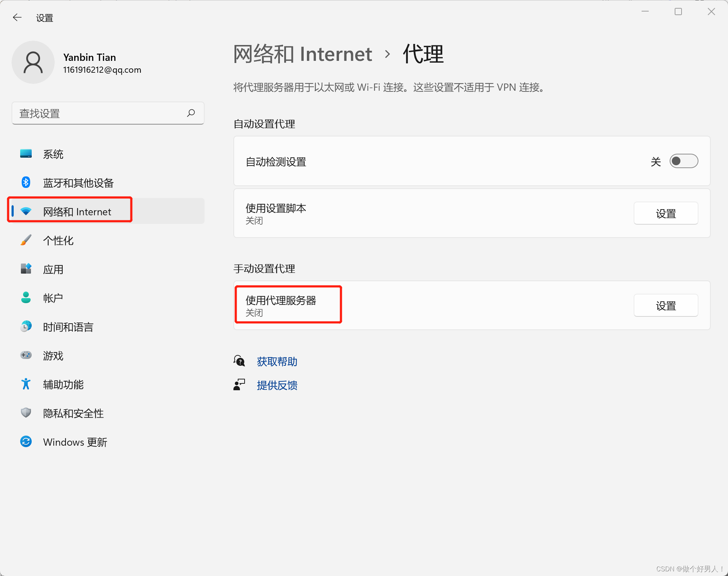
Task: Click the accessibility figure icon
Action: pos(26,384)
